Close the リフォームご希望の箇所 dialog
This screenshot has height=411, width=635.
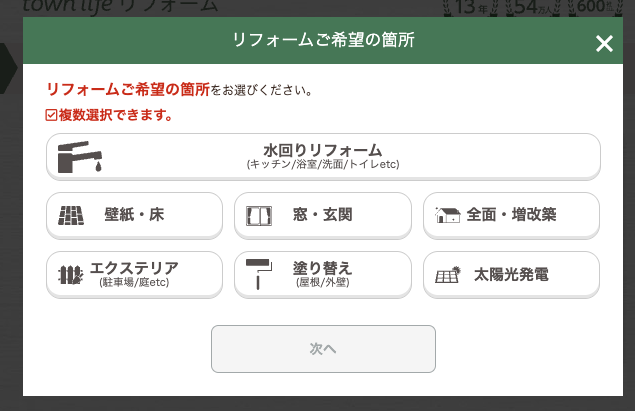(x=603, y=43)
